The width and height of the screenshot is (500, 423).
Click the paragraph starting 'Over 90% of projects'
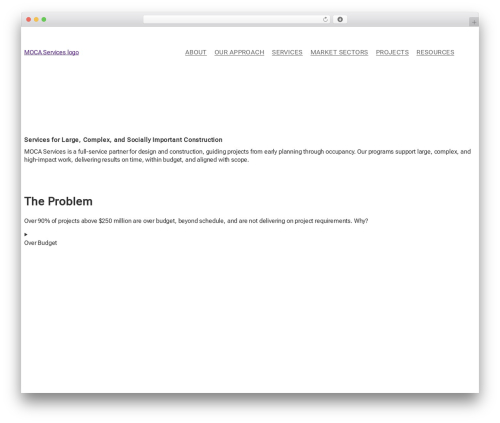coord(196,221)
